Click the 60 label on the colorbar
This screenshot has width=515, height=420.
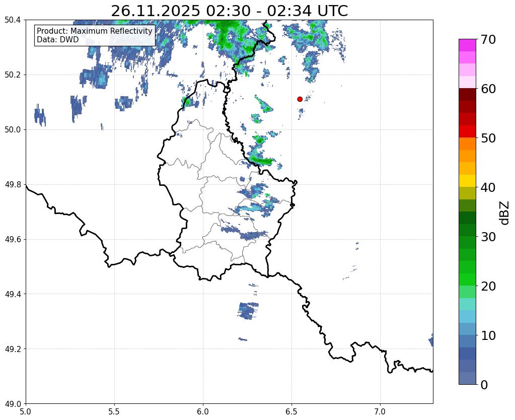pos(488,89)
